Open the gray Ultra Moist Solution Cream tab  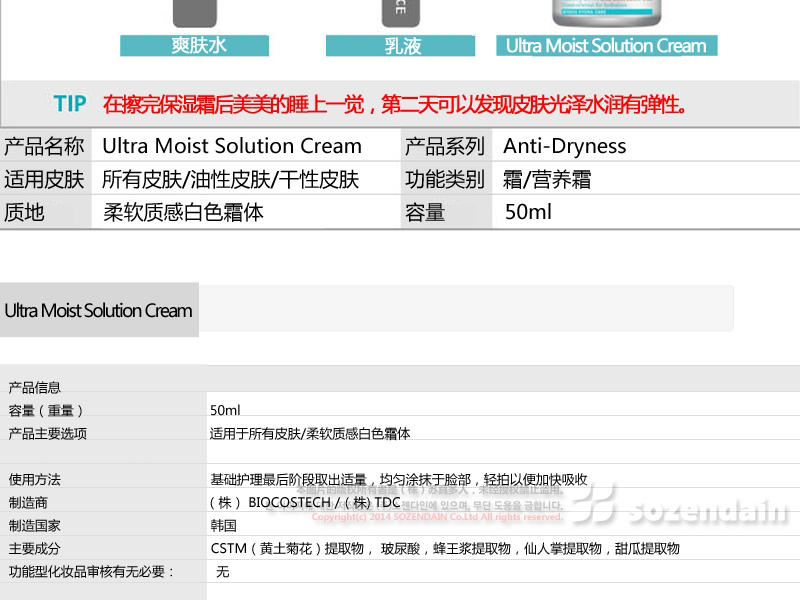coord(99,310)
